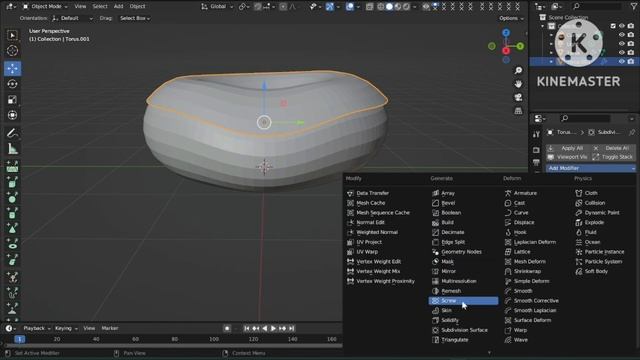The width and height of the screenshot is (640, 360).
Task: Open the Select Box drag dropdown
Action: [135, 18]
